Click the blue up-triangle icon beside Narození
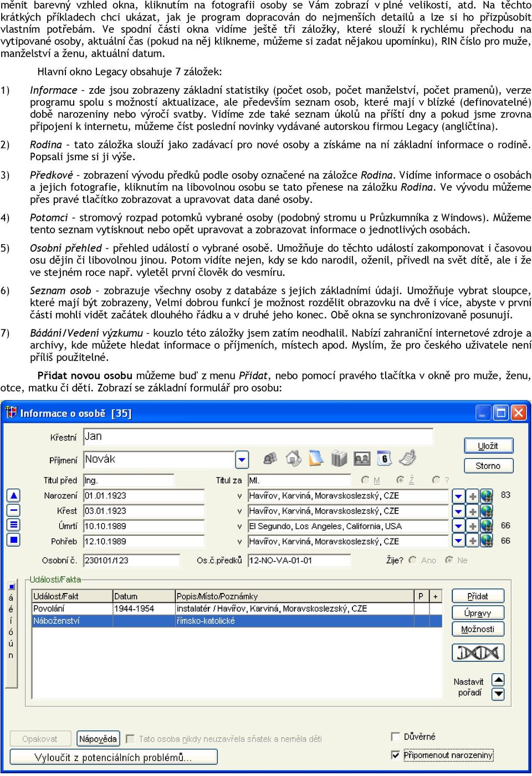This screenshot has width=532, height=776. 14,495
